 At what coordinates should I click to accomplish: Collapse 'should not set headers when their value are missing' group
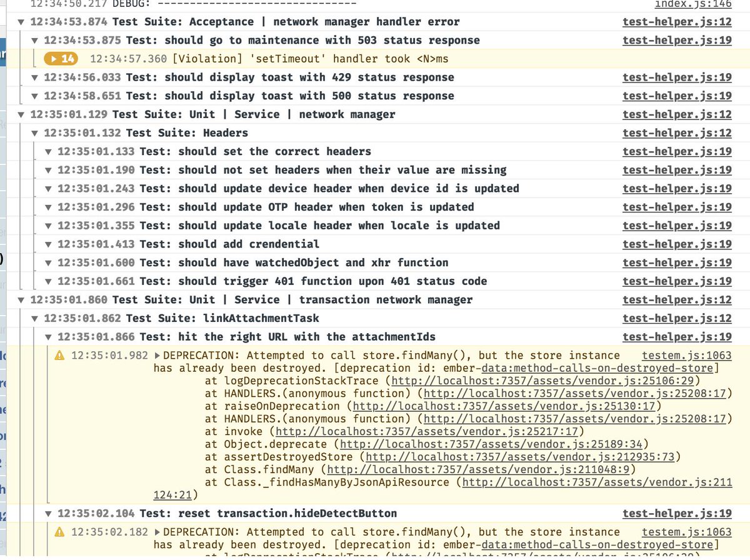pyautogui.click(x=50, y=170)
